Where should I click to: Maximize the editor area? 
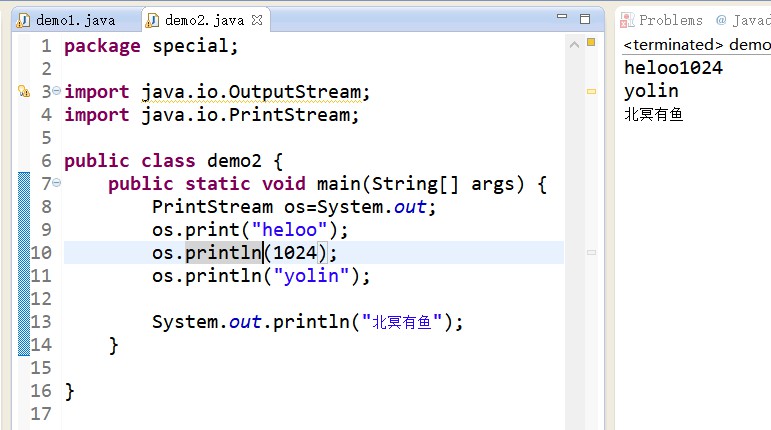585,19
